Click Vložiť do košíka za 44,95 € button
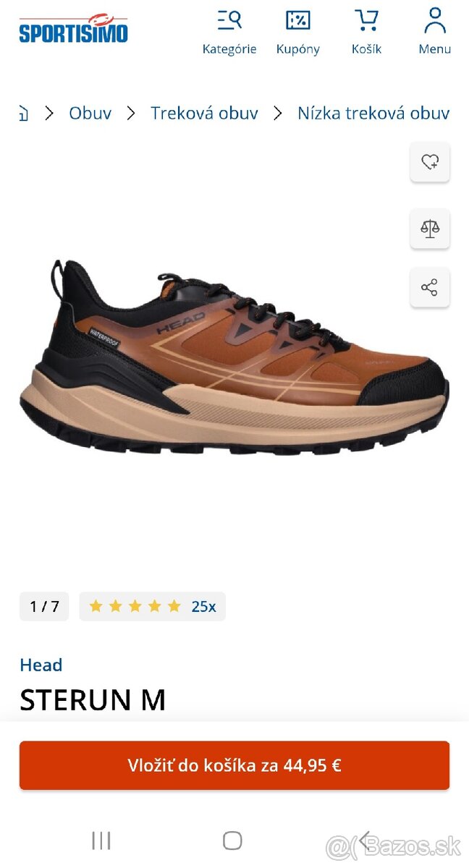This screenshot has width=469, height=868. click(x=234, y=765)
